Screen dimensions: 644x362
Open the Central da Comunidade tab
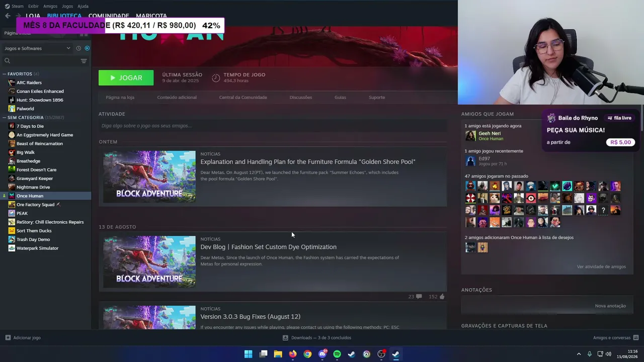pos(243,98)
